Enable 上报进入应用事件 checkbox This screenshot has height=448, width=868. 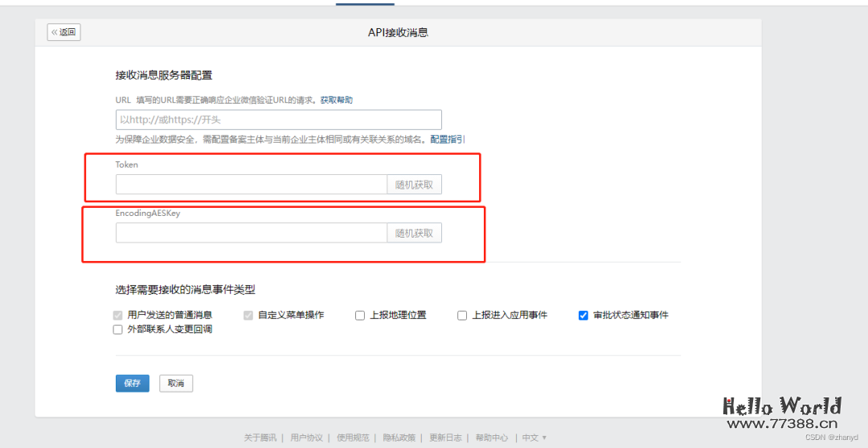point(462,316)
